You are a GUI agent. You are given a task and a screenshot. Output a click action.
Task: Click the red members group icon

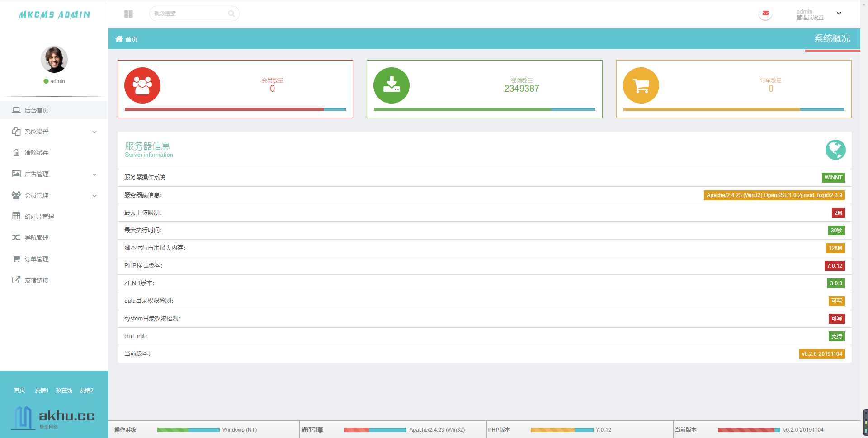(x=142, y=85)
